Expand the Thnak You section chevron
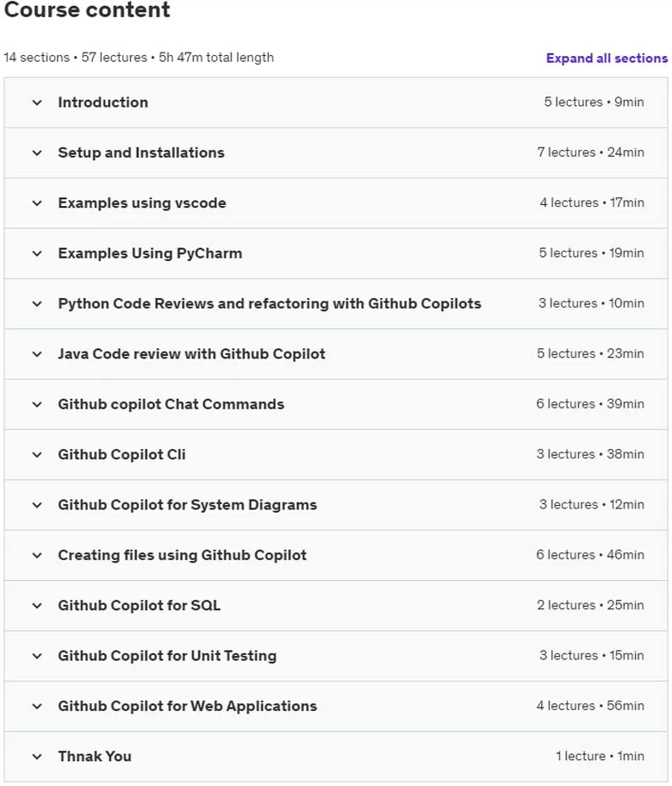672x786 pixels. click(37, 757)
